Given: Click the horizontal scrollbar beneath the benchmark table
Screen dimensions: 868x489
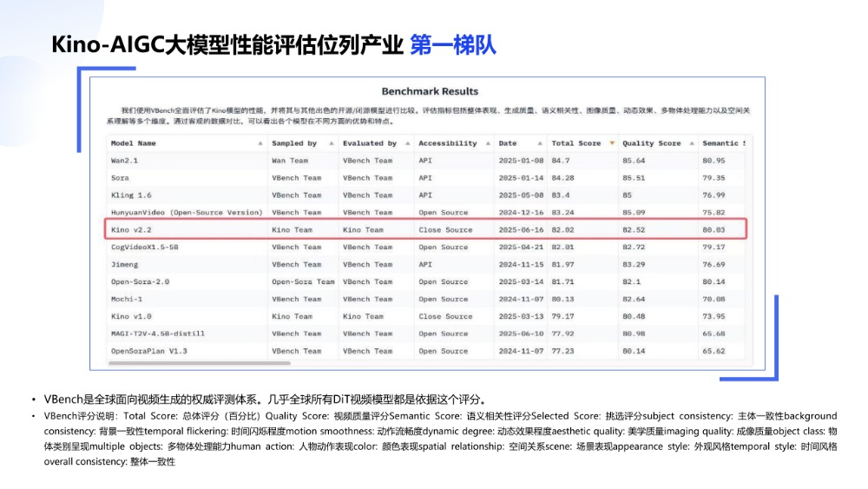Looking at the screenshot, I should pos(200,363).
